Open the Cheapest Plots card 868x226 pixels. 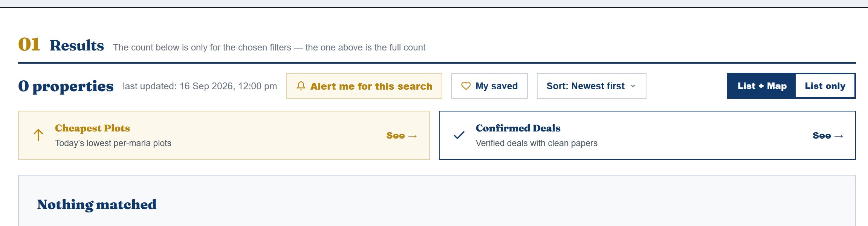point(224,135)
